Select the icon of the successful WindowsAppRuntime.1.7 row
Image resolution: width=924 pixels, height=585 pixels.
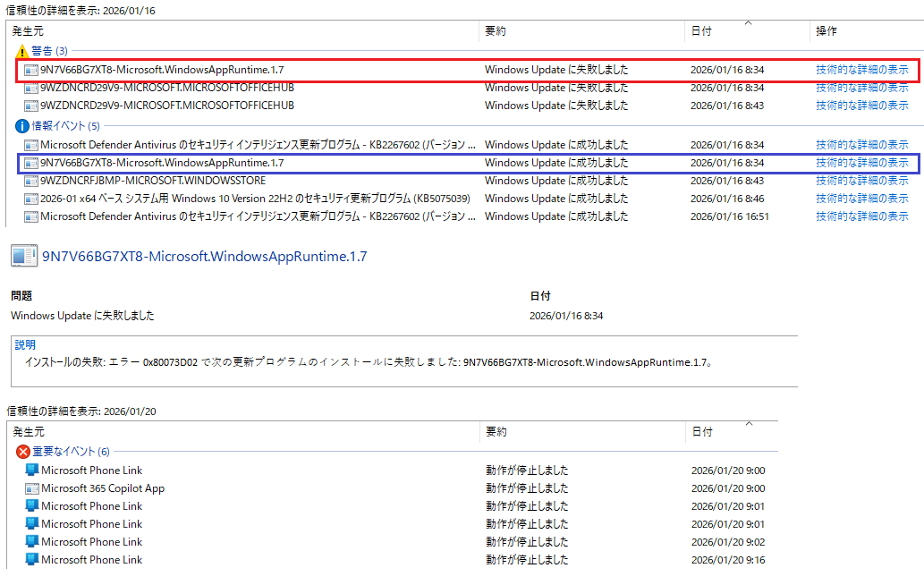(x=31, y=163)
